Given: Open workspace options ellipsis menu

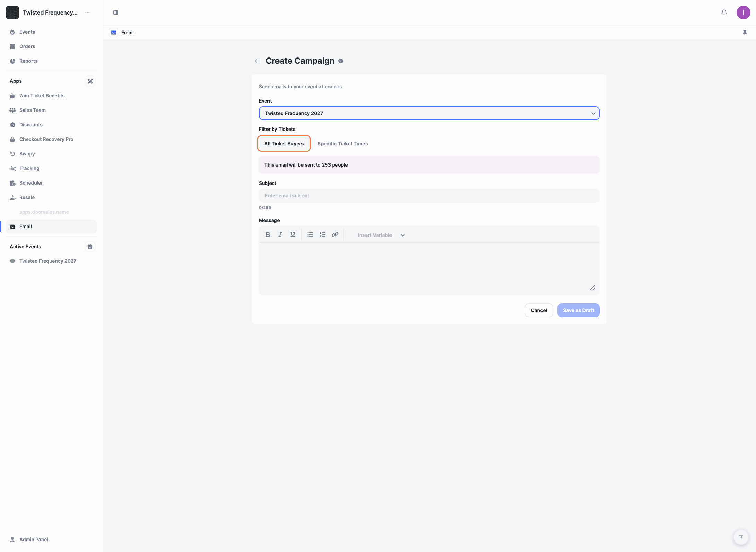Looking at the screenshot, I should pyautogui.click(x=87, y=12).
